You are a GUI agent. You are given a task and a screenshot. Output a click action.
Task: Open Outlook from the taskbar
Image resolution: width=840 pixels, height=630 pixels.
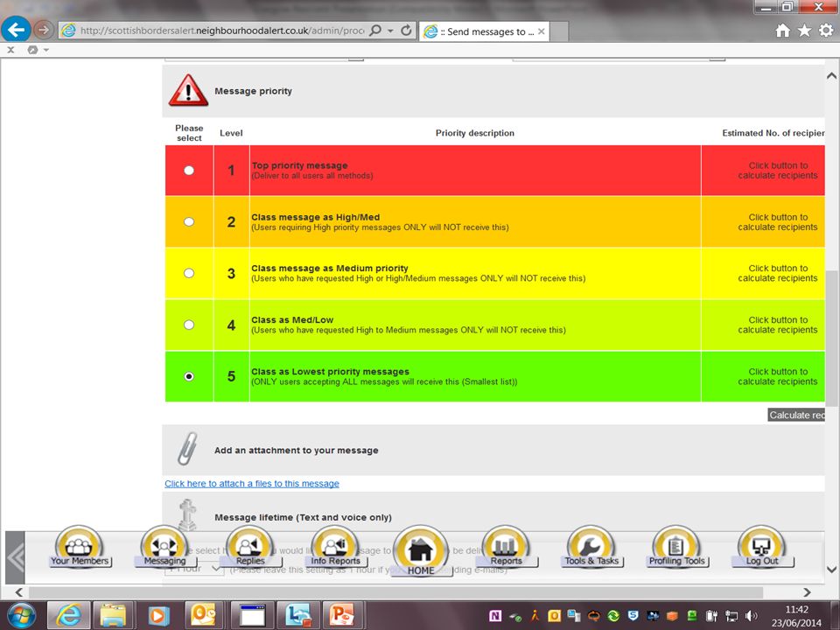tap(204, 615)
